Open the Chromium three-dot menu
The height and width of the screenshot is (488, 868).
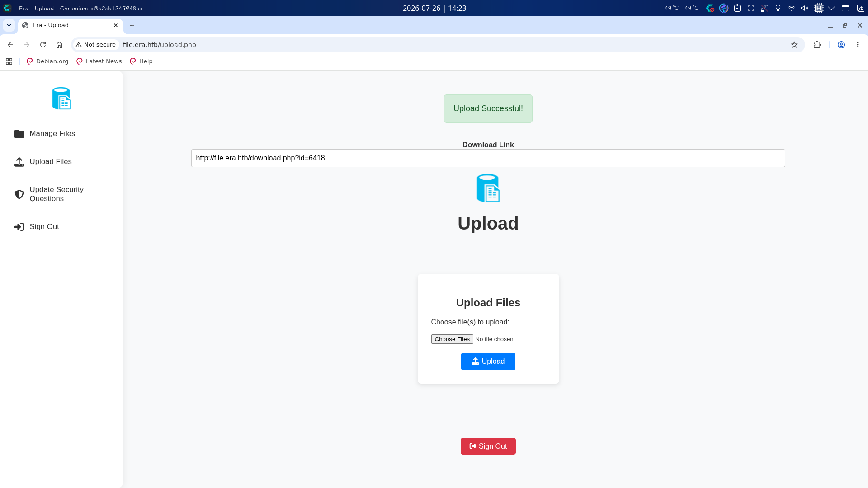coord(858,45)
